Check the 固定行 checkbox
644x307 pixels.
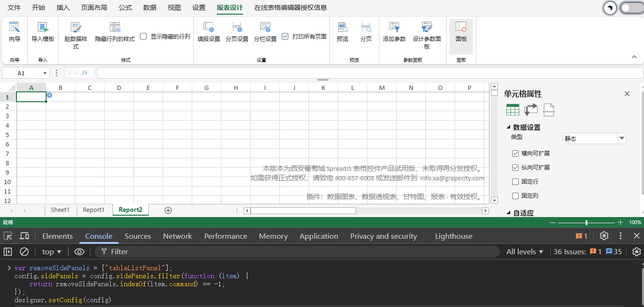pos(515,182)
